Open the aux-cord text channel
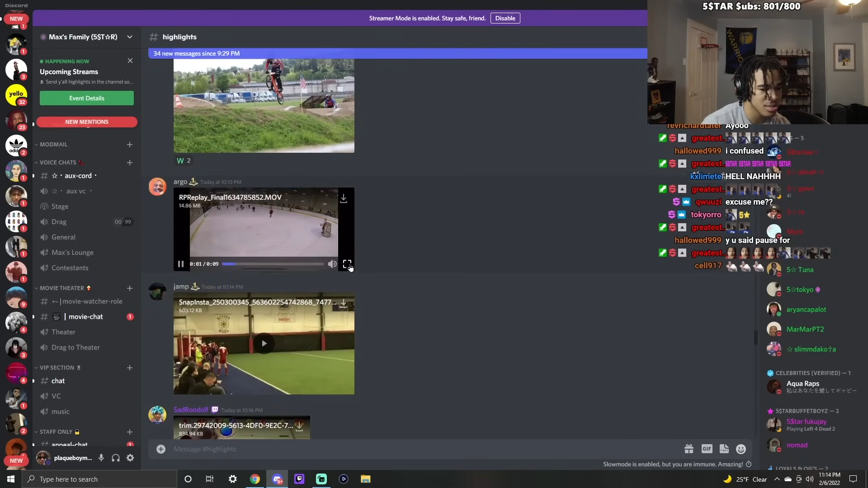Viewport: 868px width, 488px height. click(87, 176)
